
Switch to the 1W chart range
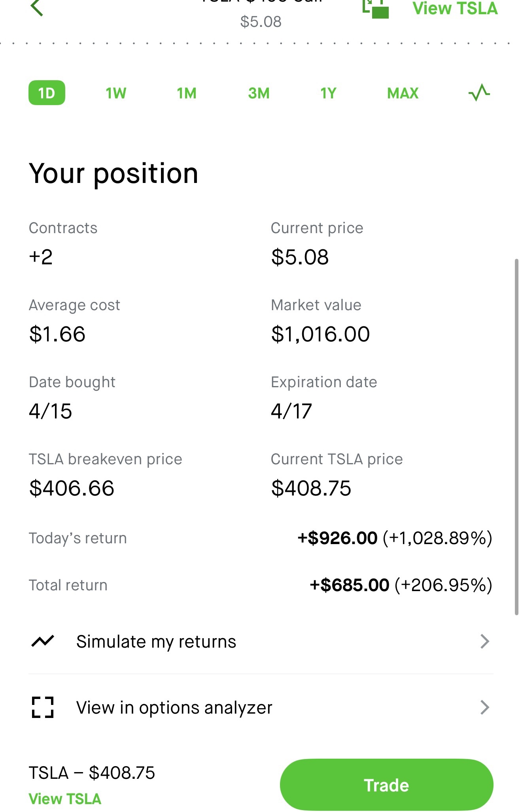116,93
